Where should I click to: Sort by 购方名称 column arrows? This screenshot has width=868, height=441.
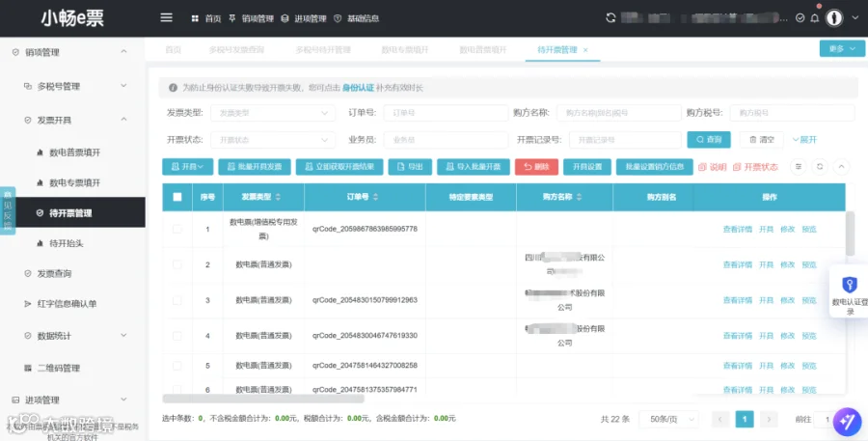(x=579, y=197)
